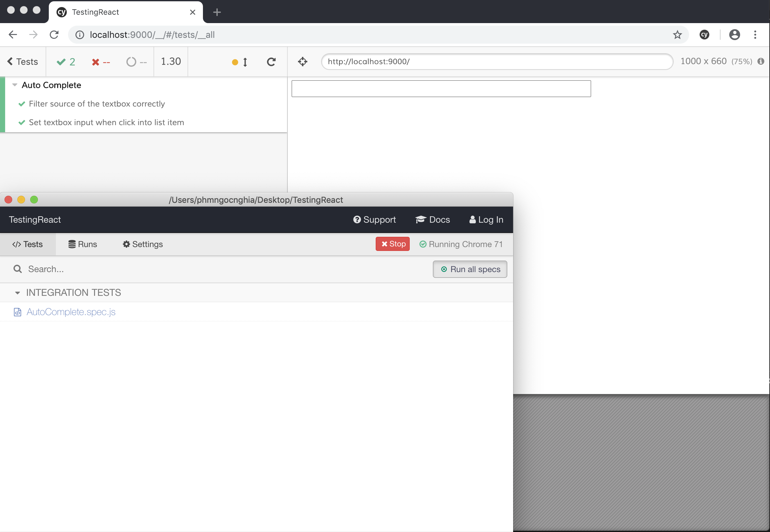Open Docs in Cypress window

433,220
